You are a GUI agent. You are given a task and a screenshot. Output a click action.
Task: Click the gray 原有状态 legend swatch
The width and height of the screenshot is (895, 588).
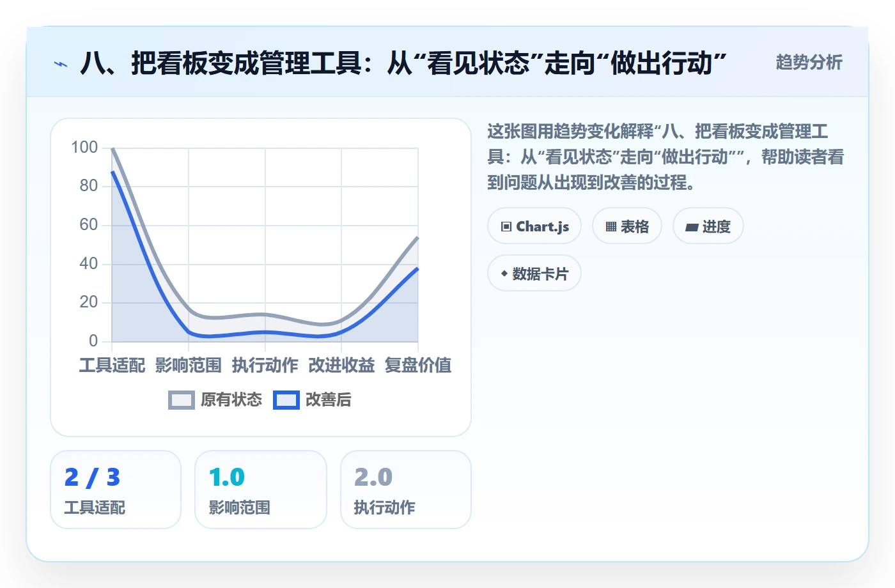182,400
